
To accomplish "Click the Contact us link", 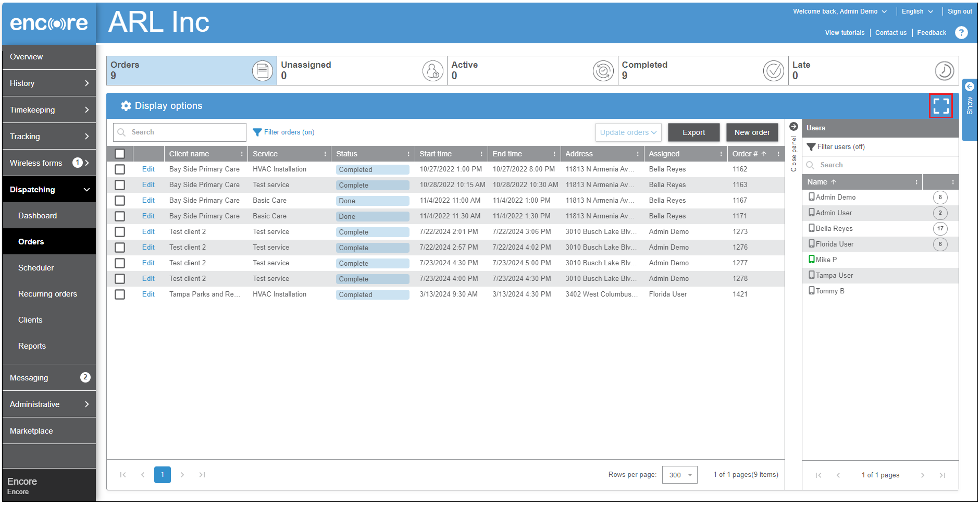I will point(891,33).
